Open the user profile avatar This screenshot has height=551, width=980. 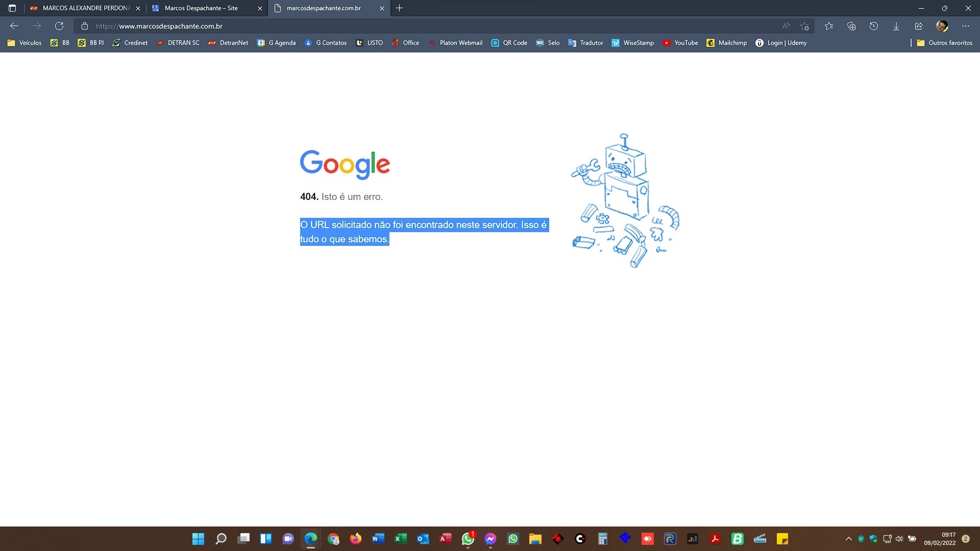tap(942, 26)
